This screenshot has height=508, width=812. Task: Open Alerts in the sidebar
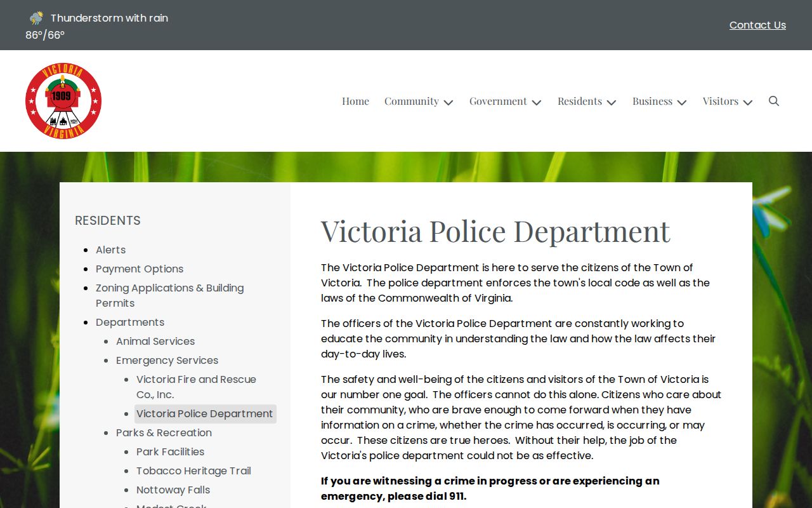point(111,250)
